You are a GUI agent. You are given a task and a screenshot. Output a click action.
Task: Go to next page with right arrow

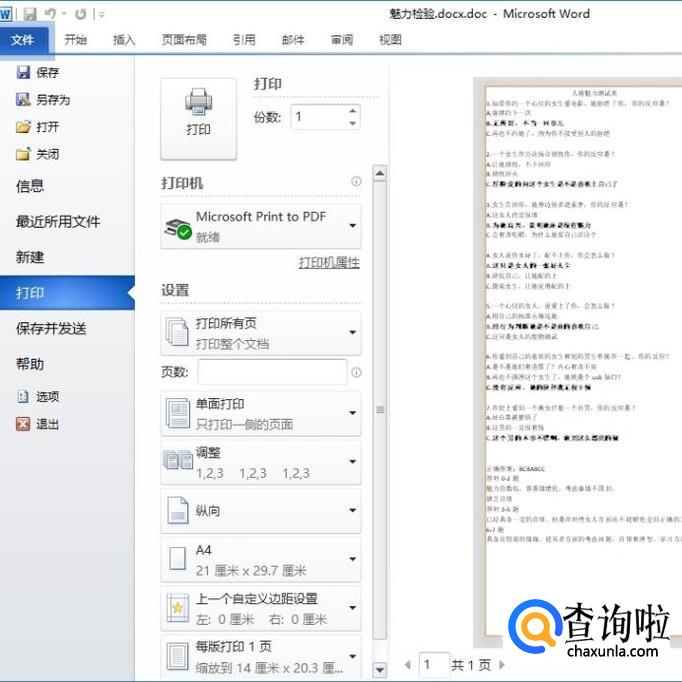[x=502, y=665]
